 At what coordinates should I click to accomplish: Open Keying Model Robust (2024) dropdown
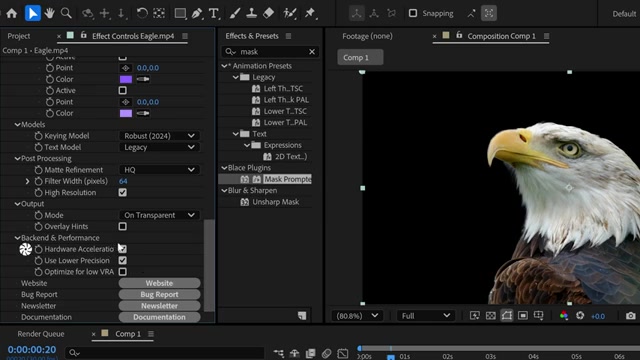point(159,136)
